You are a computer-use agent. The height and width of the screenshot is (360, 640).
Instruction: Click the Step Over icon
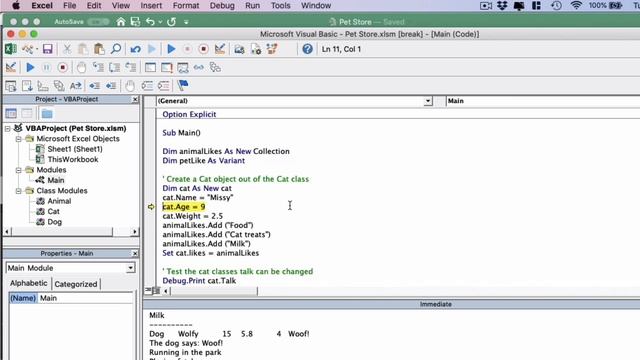coord(115,67)
